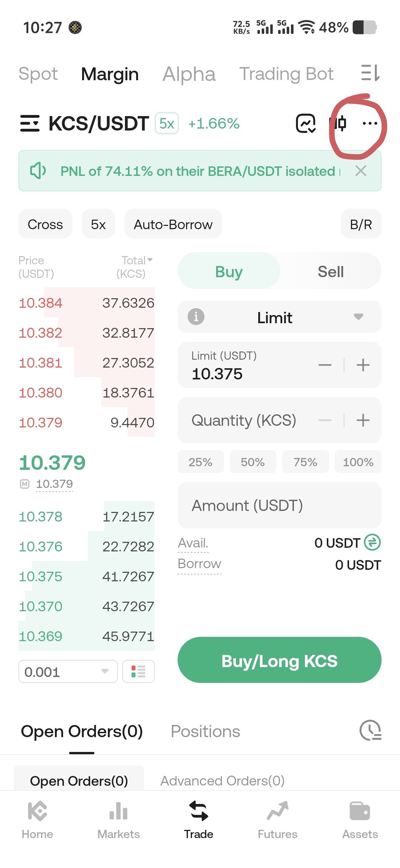Open the Cross margin mode selector
Image resolution: width=400 pixels, height=868 pixels.
pyautogui.click(x=45, y=225)
